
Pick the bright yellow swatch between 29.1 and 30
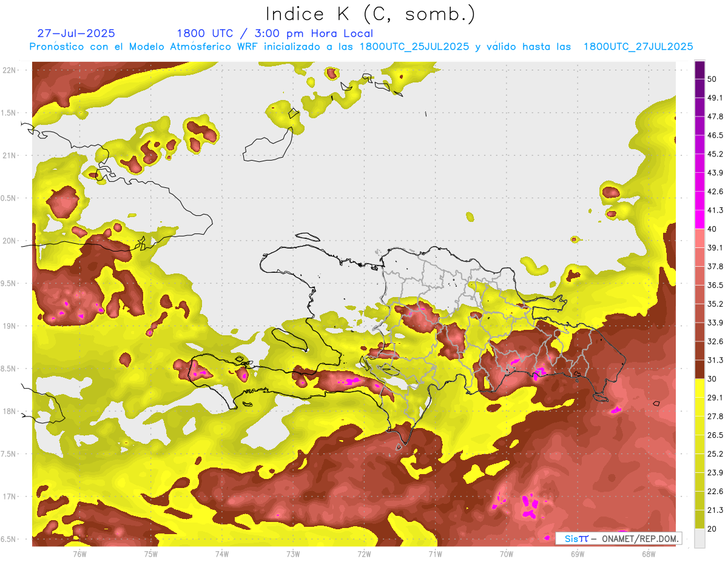(699, 389)
